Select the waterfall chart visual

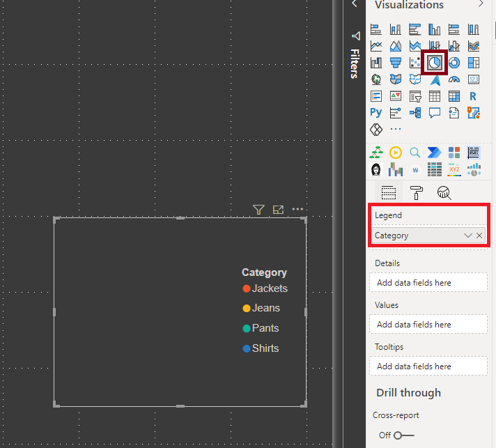(x=375, y=63)
